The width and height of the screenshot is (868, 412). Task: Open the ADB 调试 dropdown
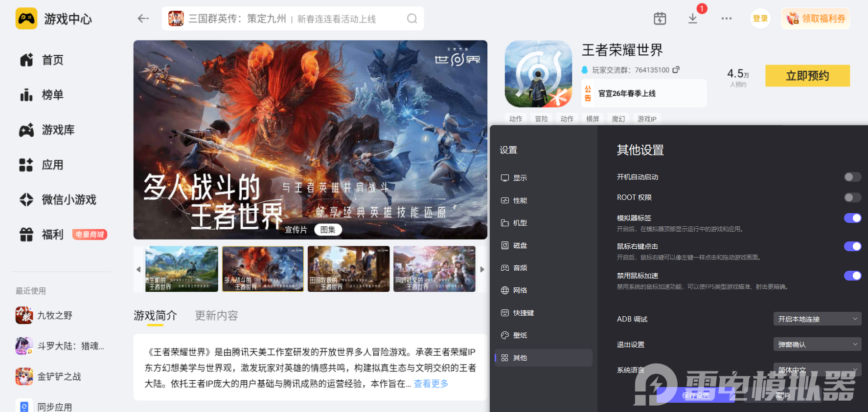tap(817, 319)
